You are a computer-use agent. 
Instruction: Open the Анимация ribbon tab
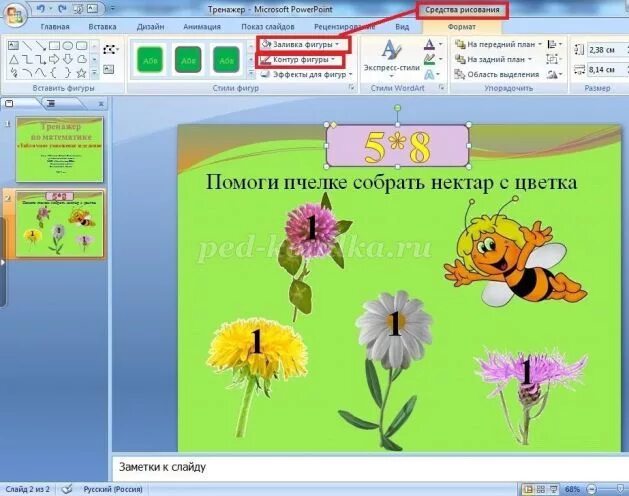point(202,27)
